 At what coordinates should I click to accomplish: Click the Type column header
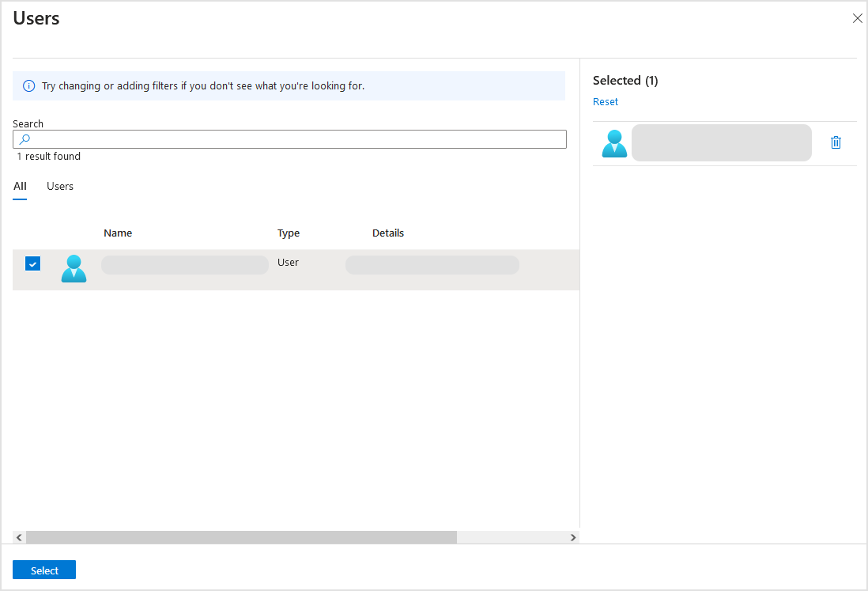tap(288, 233)
